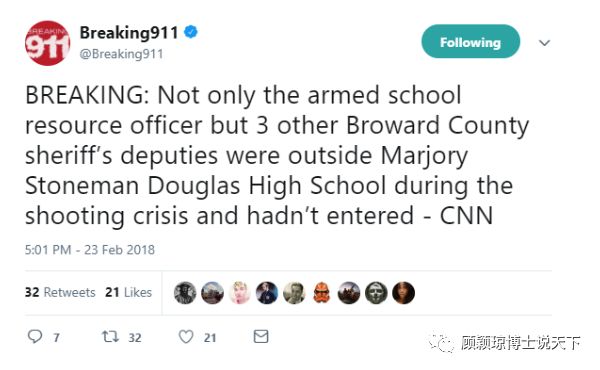Open the 5:01 PM - 23 Feb 2018 timestamp
The height and width of the screenshot is (370, 600).
click(x=90, y=250)
